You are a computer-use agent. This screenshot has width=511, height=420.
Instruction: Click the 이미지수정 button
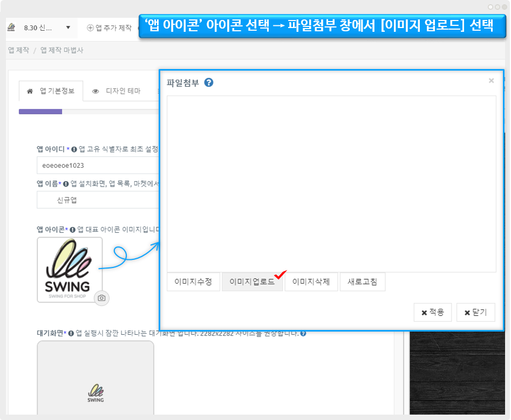(x=193, y=282)
